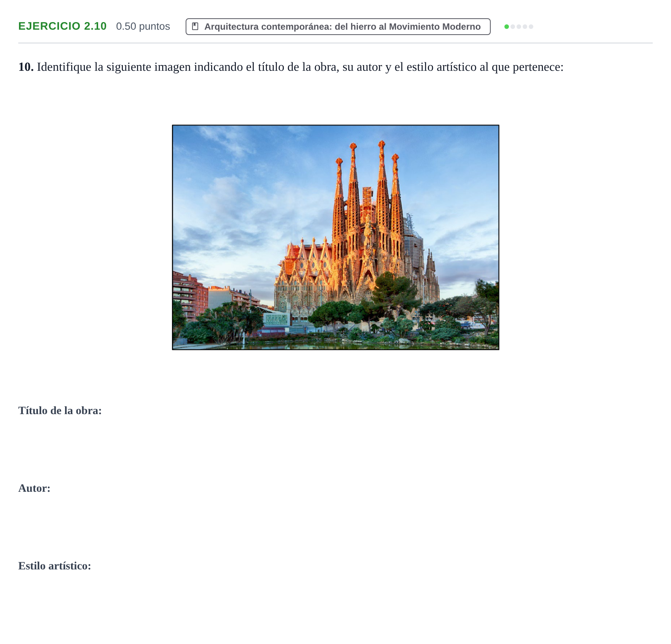
Task: Click the '0.50 puntos' score text
Action: [x=143, y=26]
